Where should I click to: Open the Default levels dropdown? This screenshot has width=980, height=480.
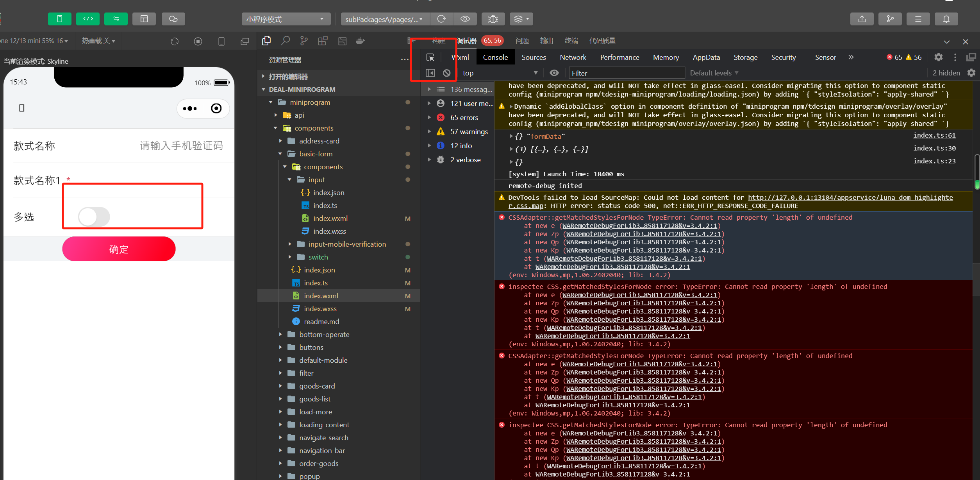pos(714,73)
